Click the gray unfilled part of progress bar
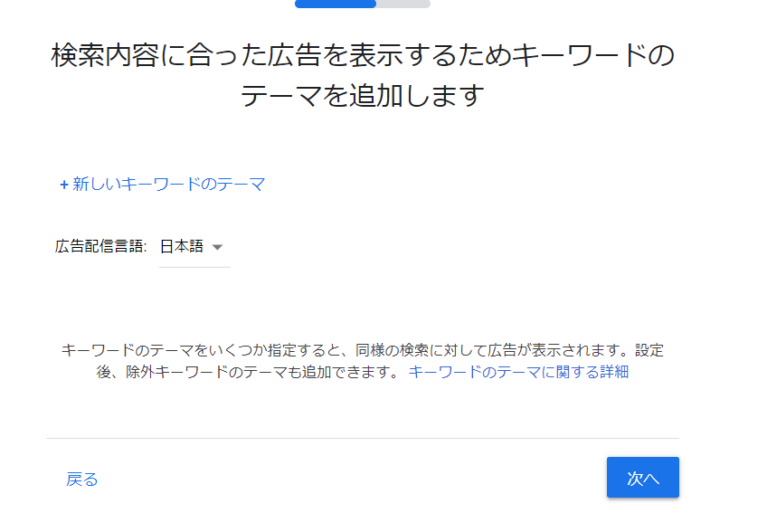Viewport: 767px width, 532px height. coord(403,4)
